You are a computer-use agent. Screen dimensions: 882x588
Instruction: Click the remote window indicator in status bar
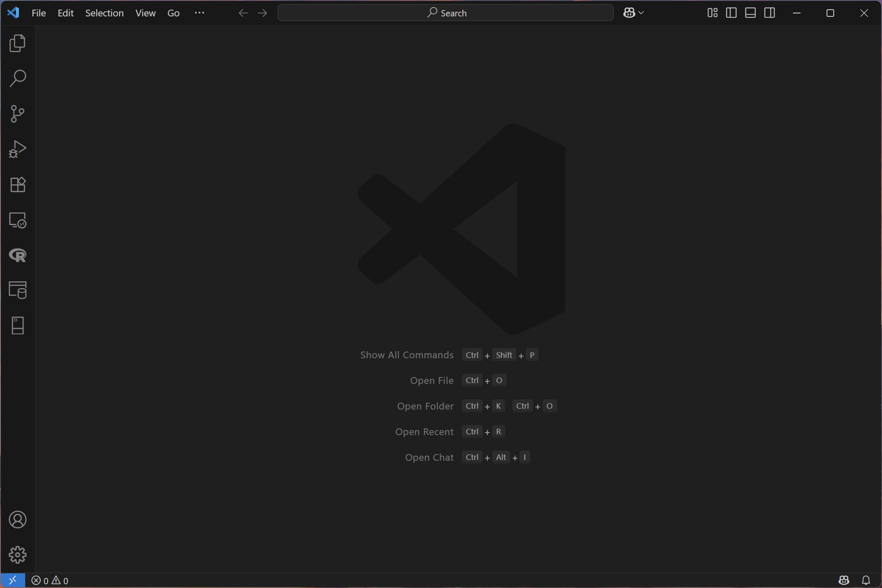pyautogui.click(x=13, y=580)
